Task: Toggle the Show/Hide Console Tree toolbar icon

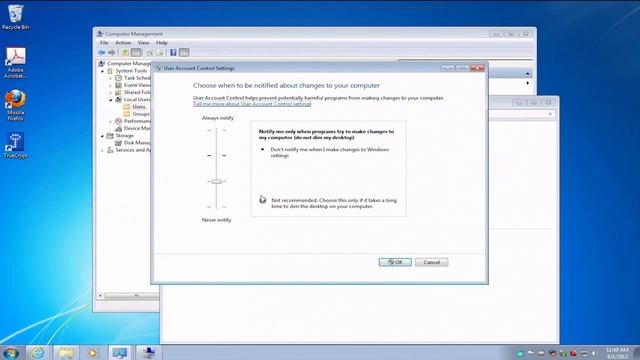Action: (136, 53)
